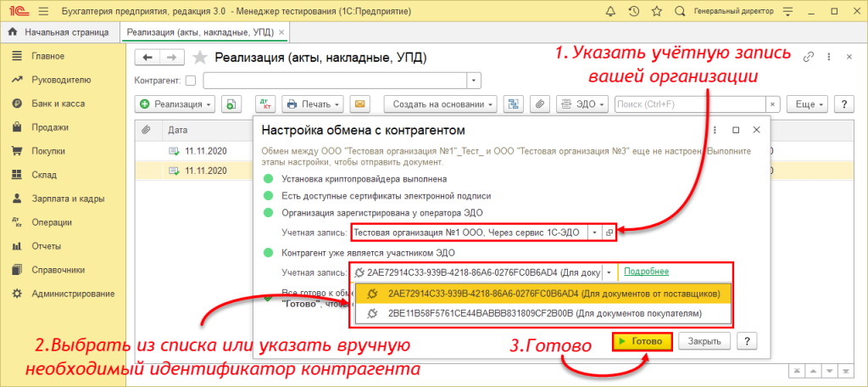
Task: Open selected organization account via open icon
Action: click(x=609, y=233)
